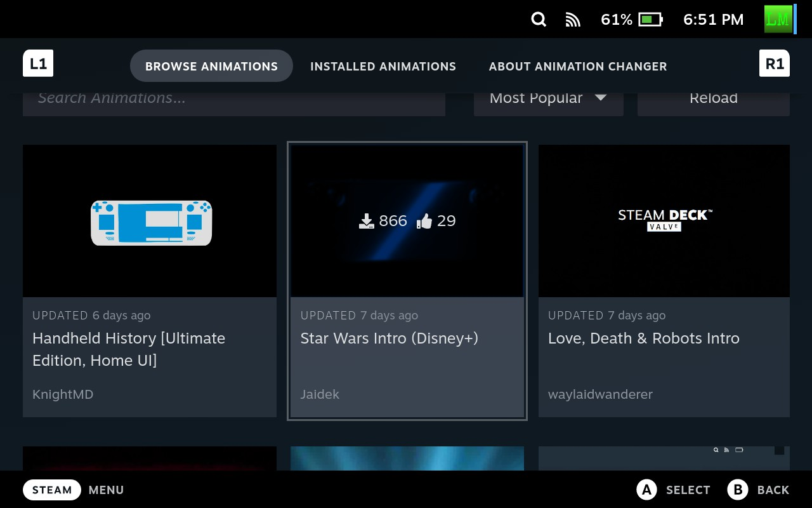Click author name waylaidwanderer
This screenshot has width=812, height=508.
pos(600,394)
